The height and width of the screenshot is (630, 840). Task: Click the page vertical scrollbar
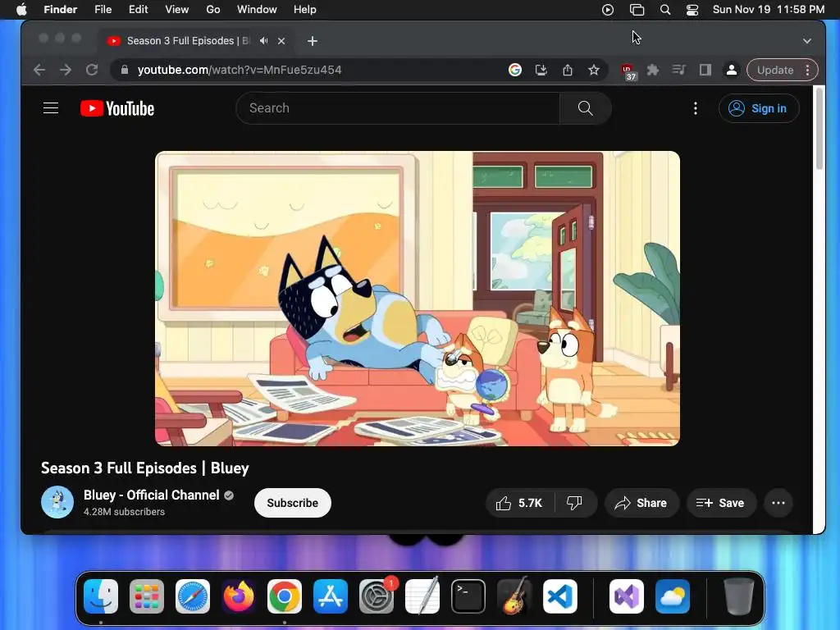tap(819, 129)
